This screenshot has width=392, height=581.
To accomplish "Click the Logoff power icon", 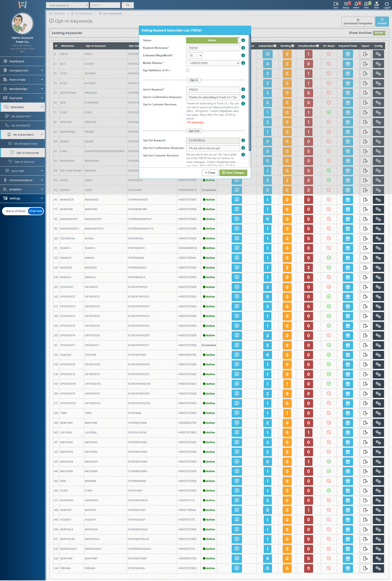I will [386, 4].
